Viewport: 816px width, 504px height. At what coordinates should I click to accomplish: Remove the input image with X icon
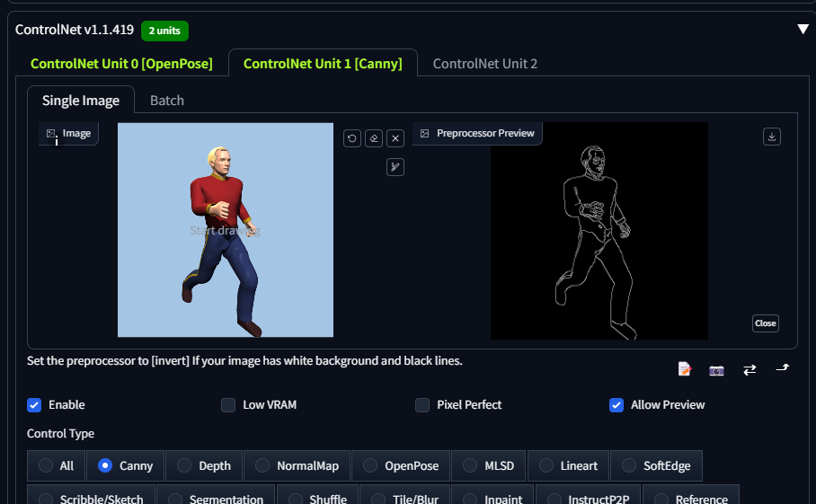tap(395, 138)
